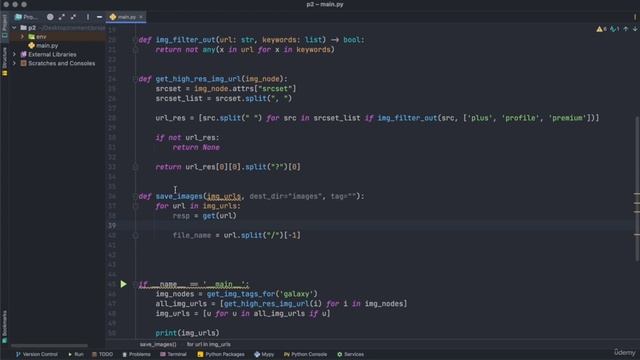Select the env folder icon
This screenshot has height=360, width=640.
31,37
